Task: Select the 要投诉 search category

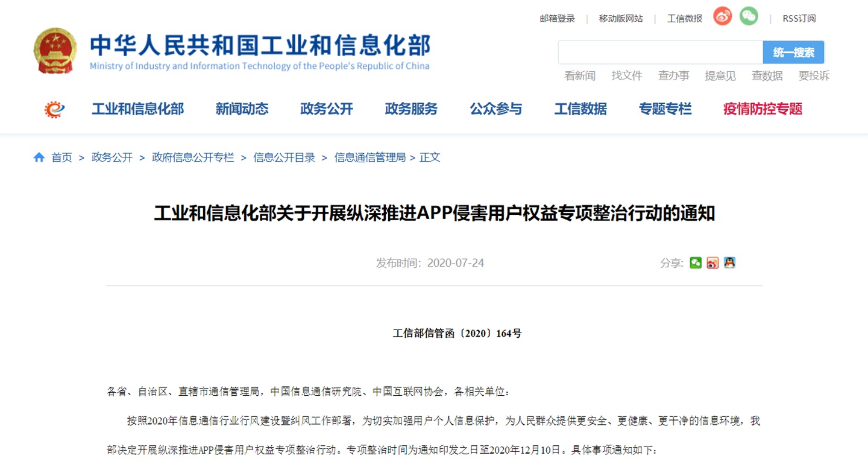Action: point(814,76)
